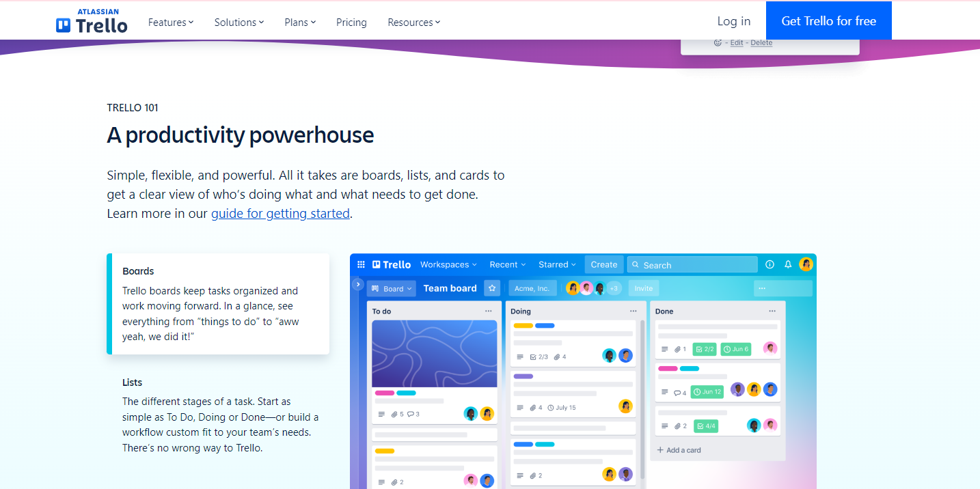Open the Board view dropdown
The image size is (980, 489).
[x=392, y=288]
